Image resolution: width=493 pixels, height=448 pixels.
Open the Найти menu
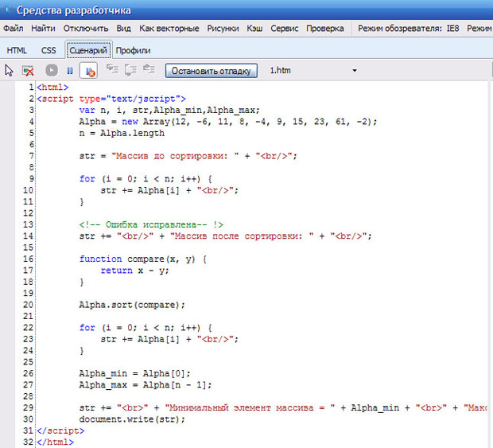tap(43, 29)
